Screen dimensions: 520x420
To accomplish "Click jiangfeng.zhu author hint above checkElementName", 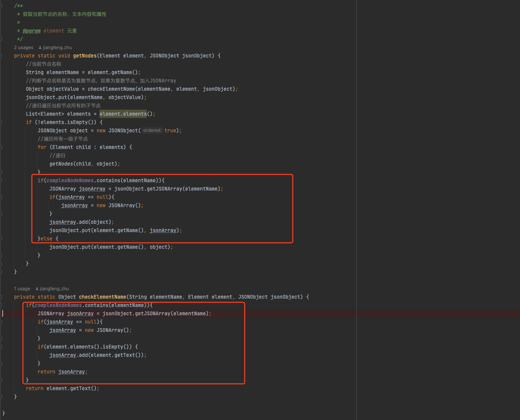I will (54, 289).
